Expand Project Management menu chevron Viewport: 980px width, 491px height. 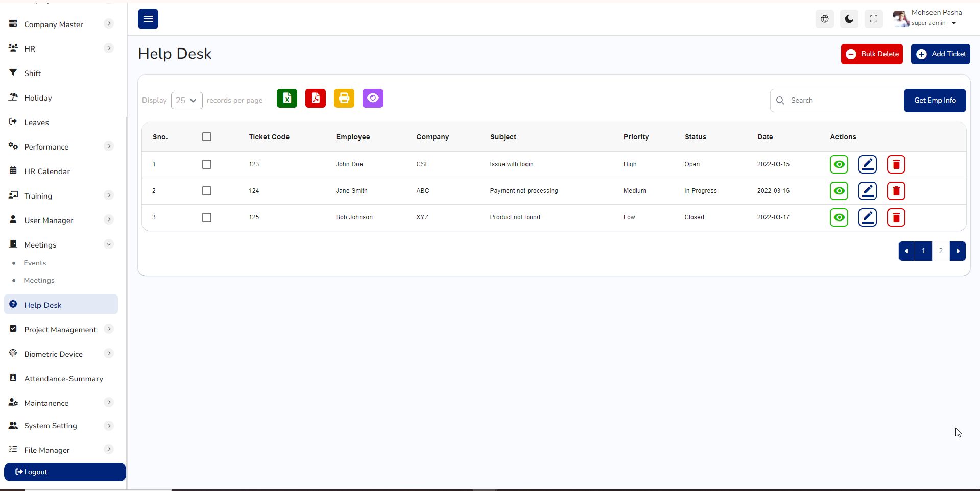tap(109, 329)
